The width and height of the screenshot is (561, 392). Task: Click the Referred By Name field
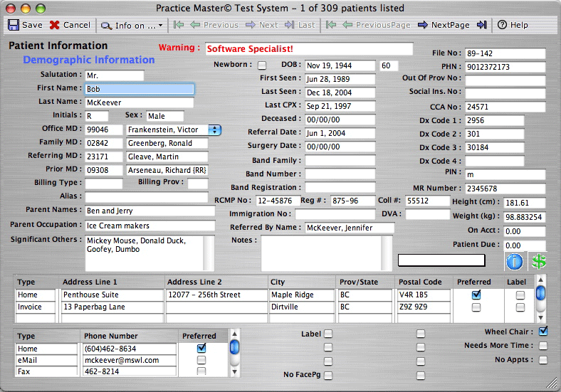[x=350, y=228]
